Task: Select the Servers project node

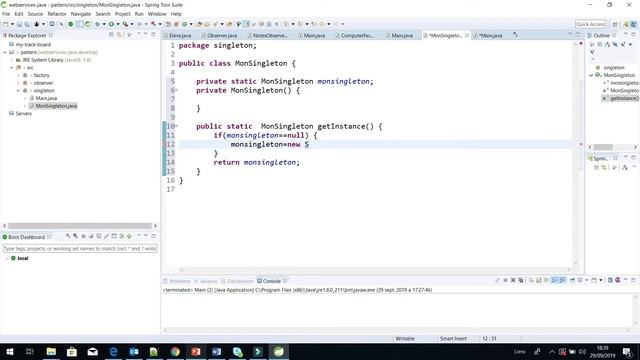Action: (x=23, y=114)
